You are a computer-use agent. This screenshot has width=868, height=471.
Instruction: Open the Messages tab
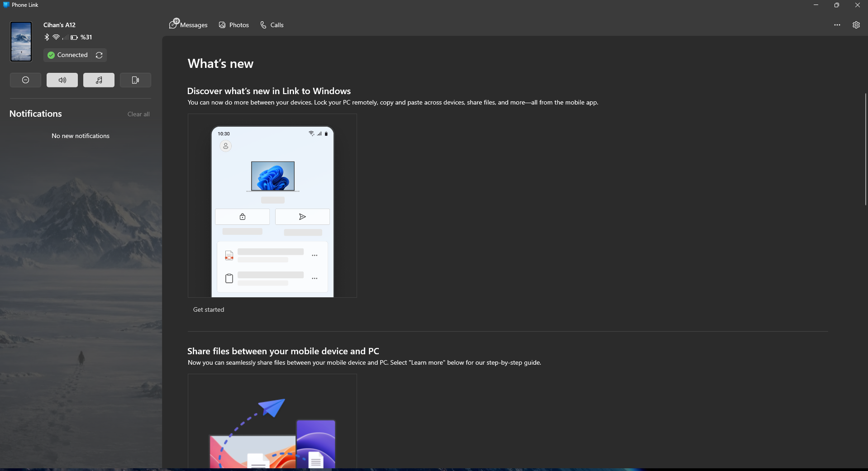tap(188, 25)
